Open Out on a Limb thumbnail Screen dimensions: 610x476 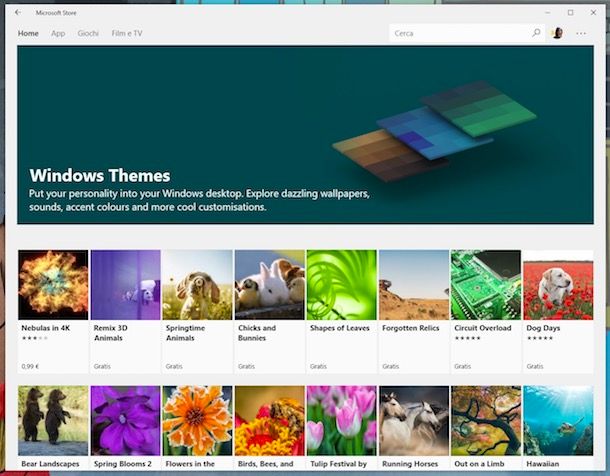point(486,420)
